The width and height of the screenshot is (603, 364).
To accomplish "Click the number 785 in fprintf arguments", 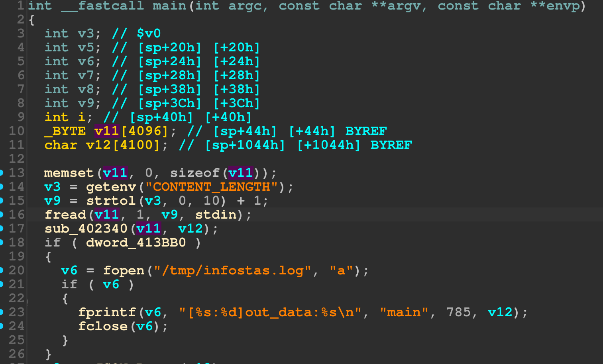I will tap(458, 312).
